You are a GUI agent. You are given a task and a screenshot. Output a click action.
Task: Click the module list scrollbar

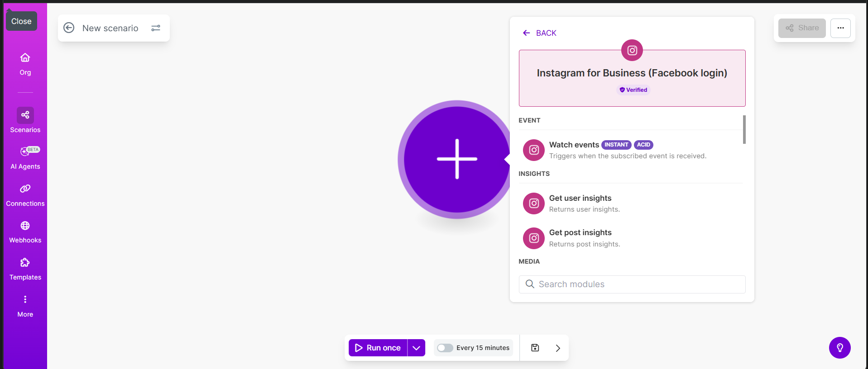pyautogui.click(x=744, y=130)
